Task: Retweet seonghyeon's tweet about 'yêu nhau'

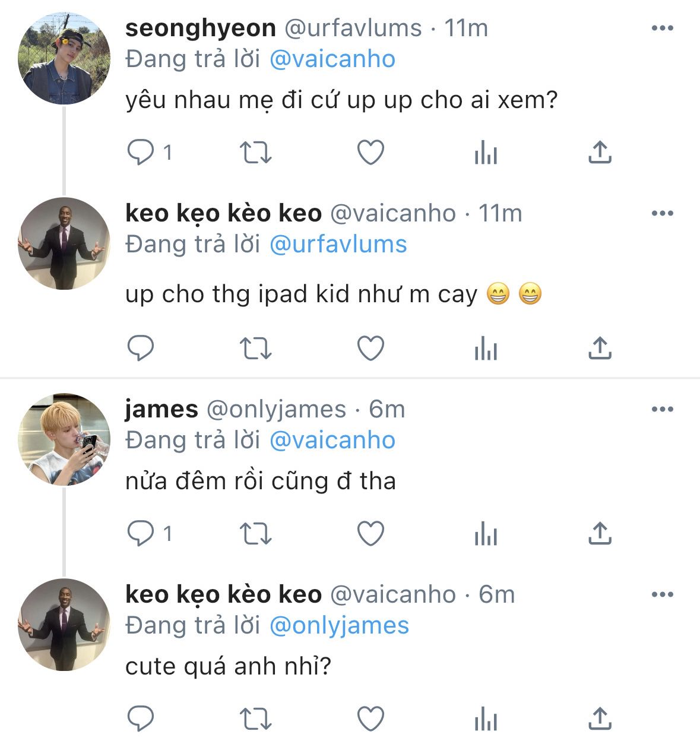Action: (256, 153)
